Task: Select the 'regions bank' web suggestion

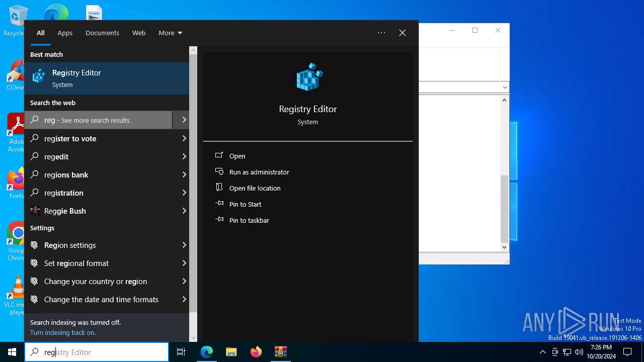Action: point(99,174)
